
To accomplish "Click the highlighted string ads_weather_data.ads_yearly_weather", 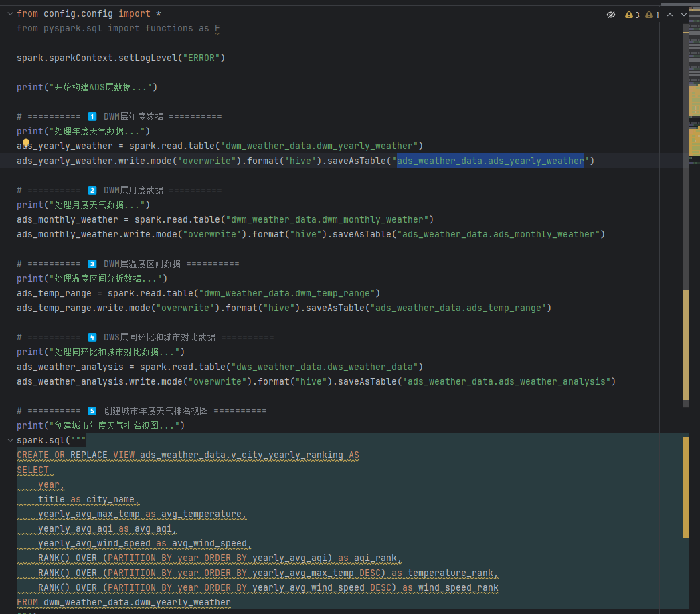I will (x=490, y=161).
